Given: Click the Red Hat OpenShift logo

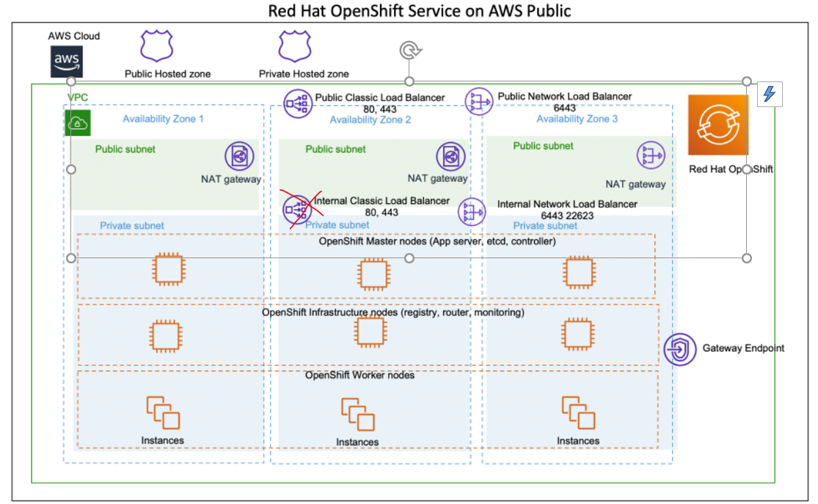Looking at the screenshot, I should tap(717, 125).
